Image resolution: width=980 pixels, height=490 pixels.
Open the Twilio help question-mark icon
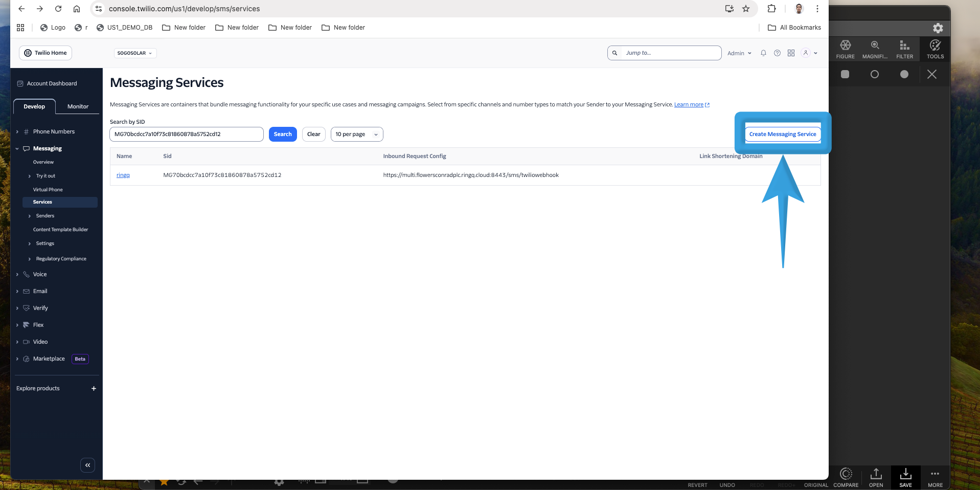[777, 53]
